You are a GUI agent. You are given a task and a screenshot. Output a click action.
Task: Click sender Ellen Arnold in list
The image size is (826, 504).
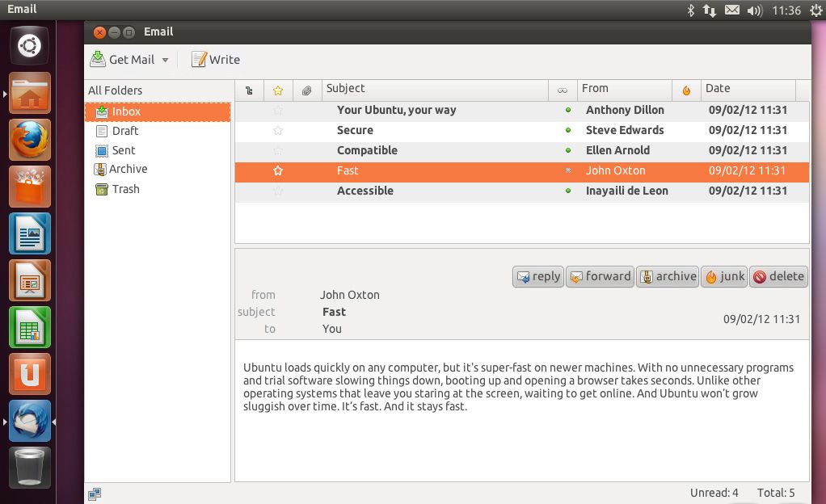tap(617, 150)
